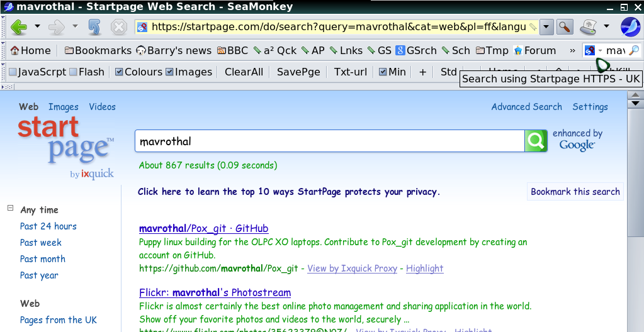
Task: Open Advanced Search link
Action: pos(526,107)
